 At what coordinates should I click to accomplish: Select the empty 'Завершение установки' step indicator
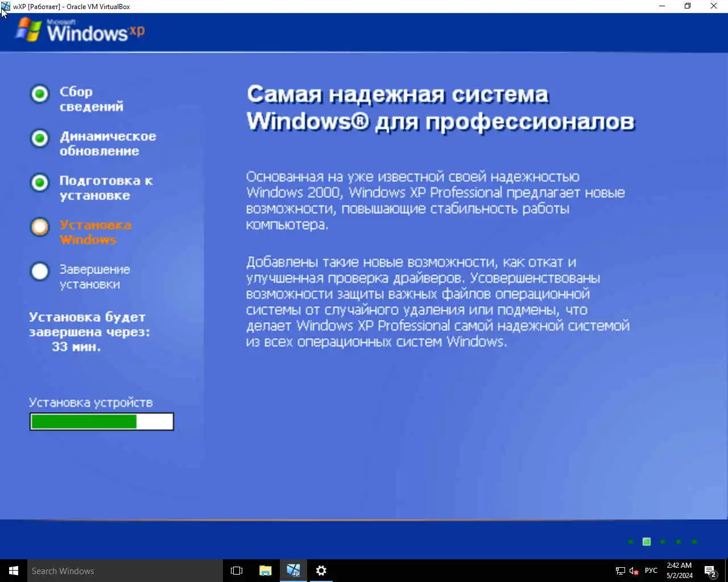tap(40, 271)
